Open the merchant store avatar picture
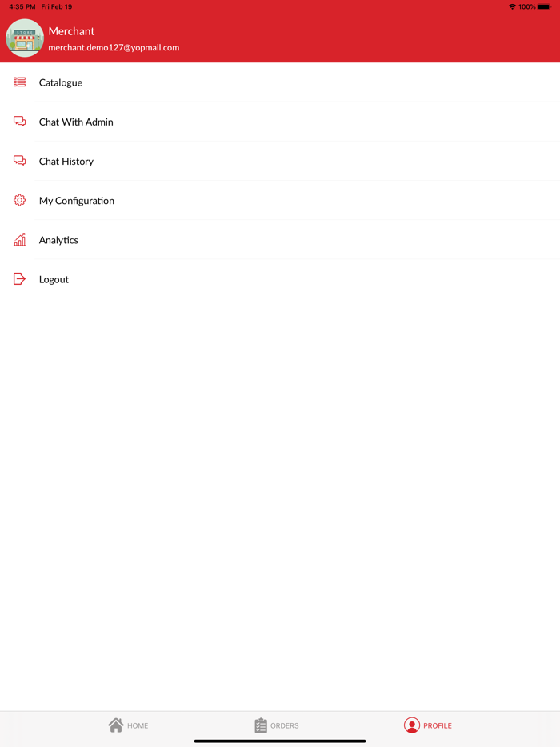This screenshot has width=560, height=747. tap(25, 38)
